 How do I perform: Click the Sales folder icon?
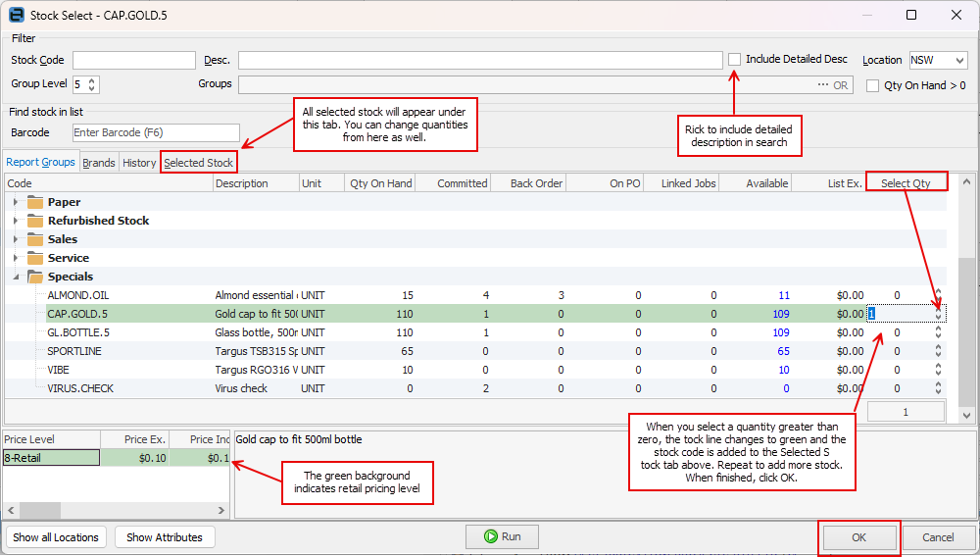pos(35,239)
